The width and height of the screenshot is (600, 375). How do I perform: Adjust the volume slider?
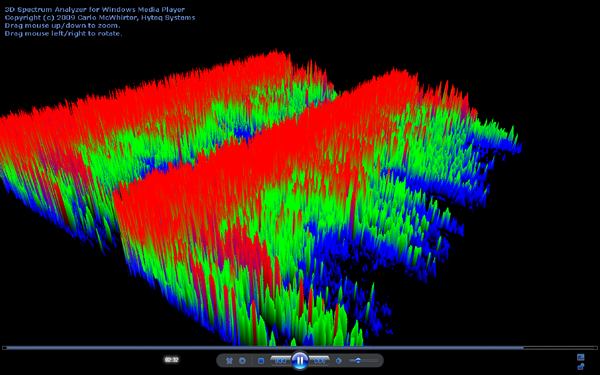pyautogui.click(x=363, y=360)
